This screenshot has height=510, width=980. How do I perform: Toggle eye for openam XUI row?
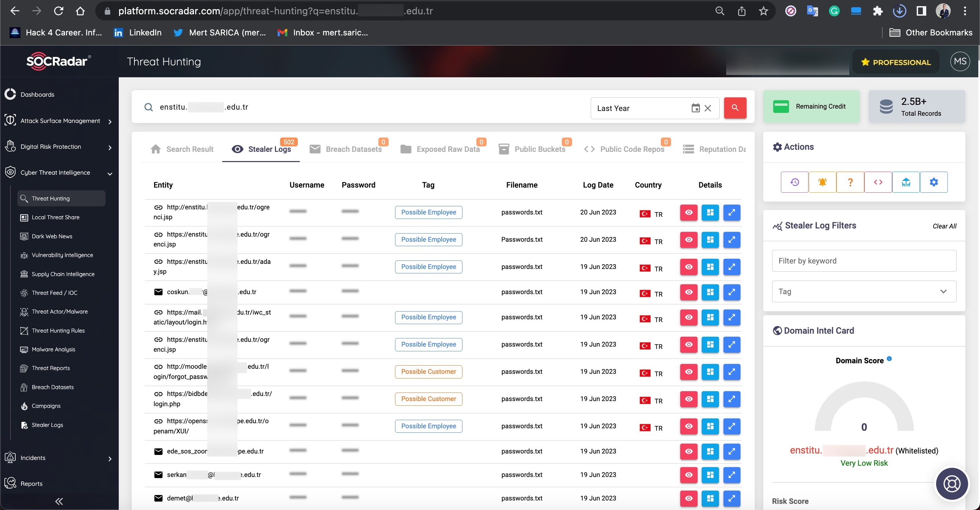pyautogui.click(x=689, y=426)
